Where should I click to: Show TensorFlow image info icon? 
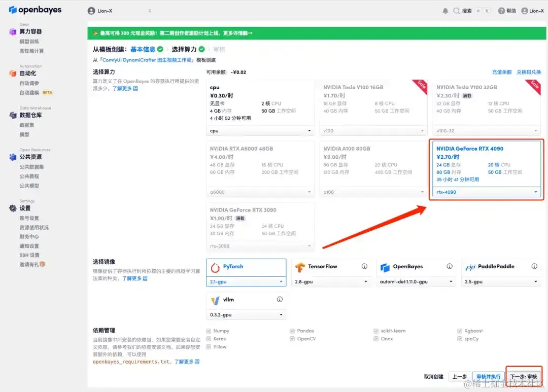click(x=364, y=266)
